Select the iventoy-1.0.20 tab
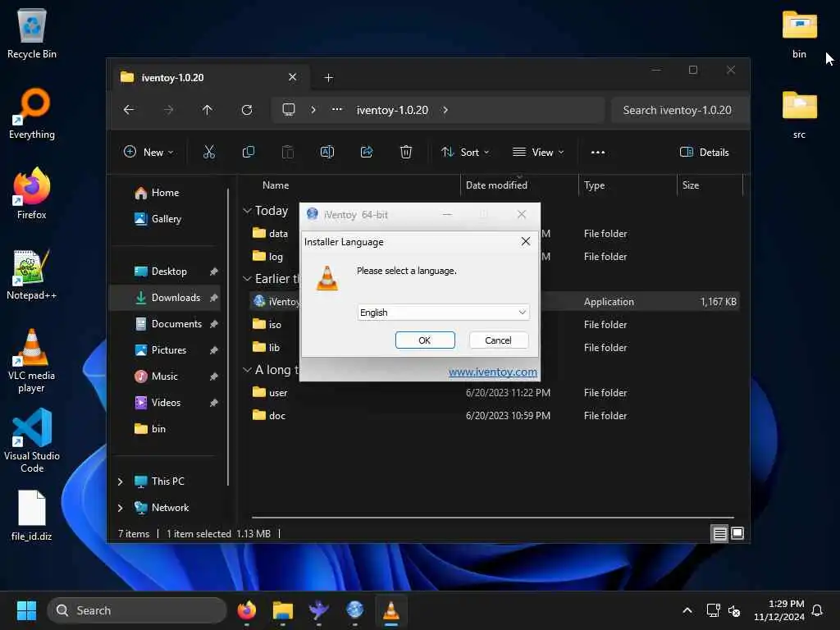 [209, 78]
